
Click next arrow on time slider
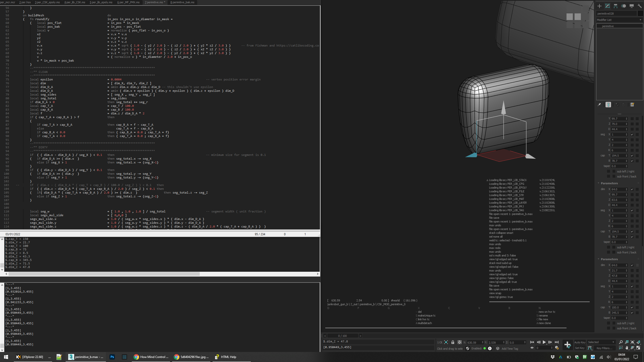pyautogui.click(x=360, y=336)
